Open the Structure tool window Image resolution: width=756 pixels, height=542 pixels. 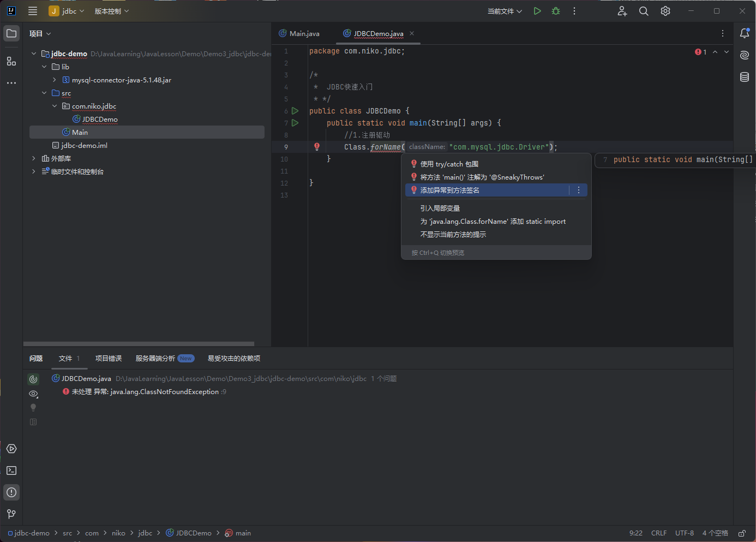coord(11,61)
